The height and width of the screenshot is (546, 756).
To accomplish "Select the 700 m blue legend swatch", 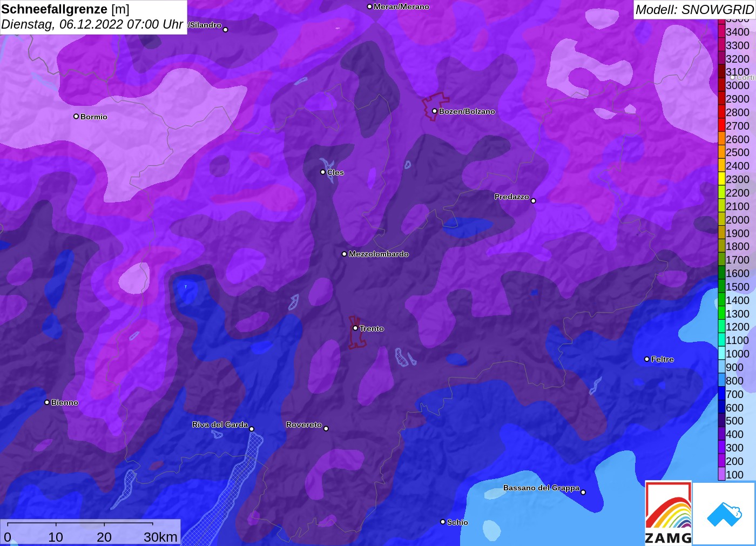I will tap(721, 394).
